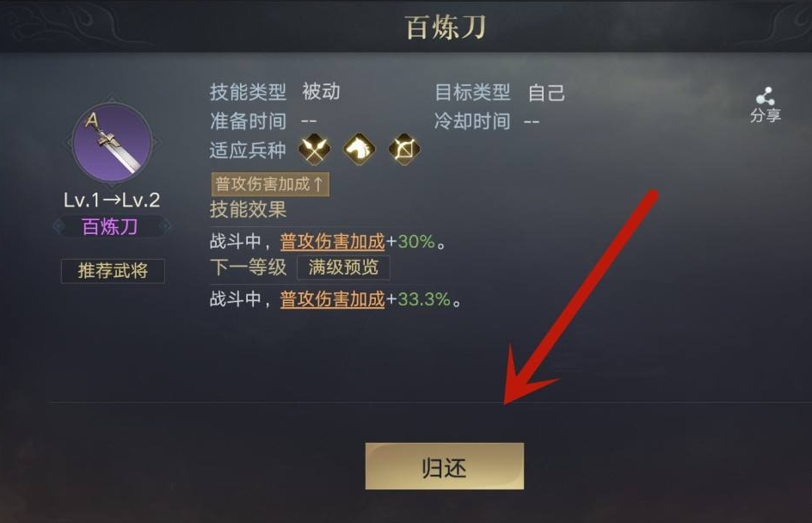This screenshot has width=812, height=523.
Task: Tap the purple sword skill icon
Action: click(113, 143)
